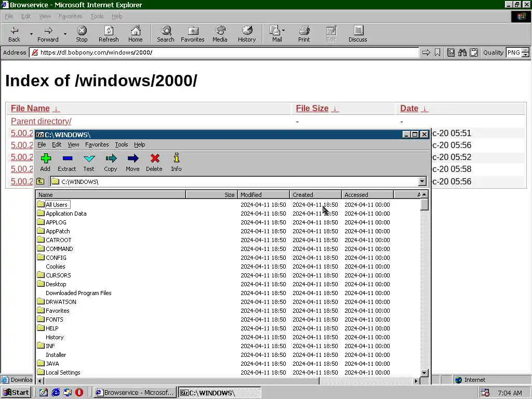Open the 7-Zip View menu
Viewport: 532px width, 399px height.
pos(73,144)
